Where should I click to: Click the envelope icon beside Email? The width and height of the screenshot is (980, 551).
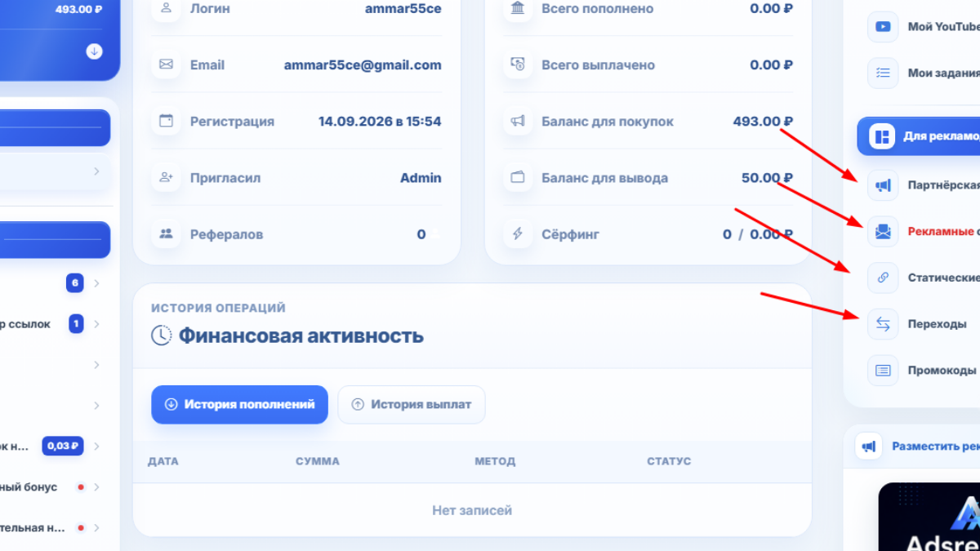pyautogui.click(x=167, y=64)
